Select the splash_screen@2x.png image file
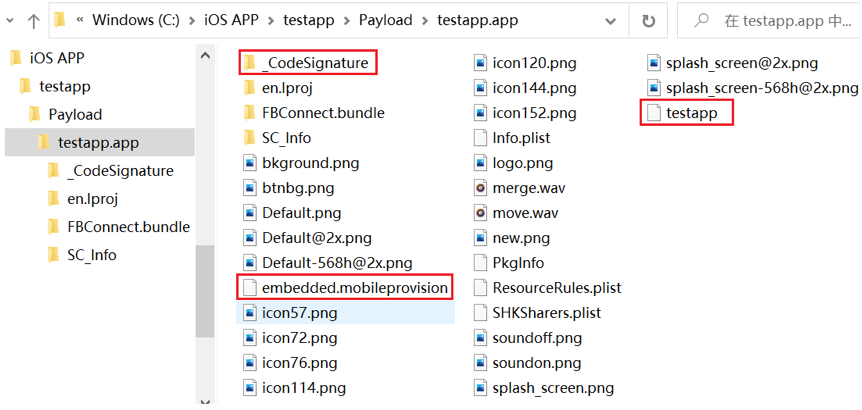The width and height of the screenshot is (862, 410). click(741, 63)
